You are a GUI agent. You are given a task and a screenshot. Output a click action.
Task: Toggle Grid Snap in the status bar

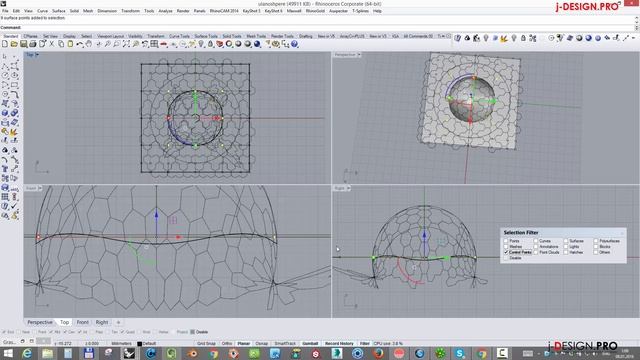pos(206,344)
